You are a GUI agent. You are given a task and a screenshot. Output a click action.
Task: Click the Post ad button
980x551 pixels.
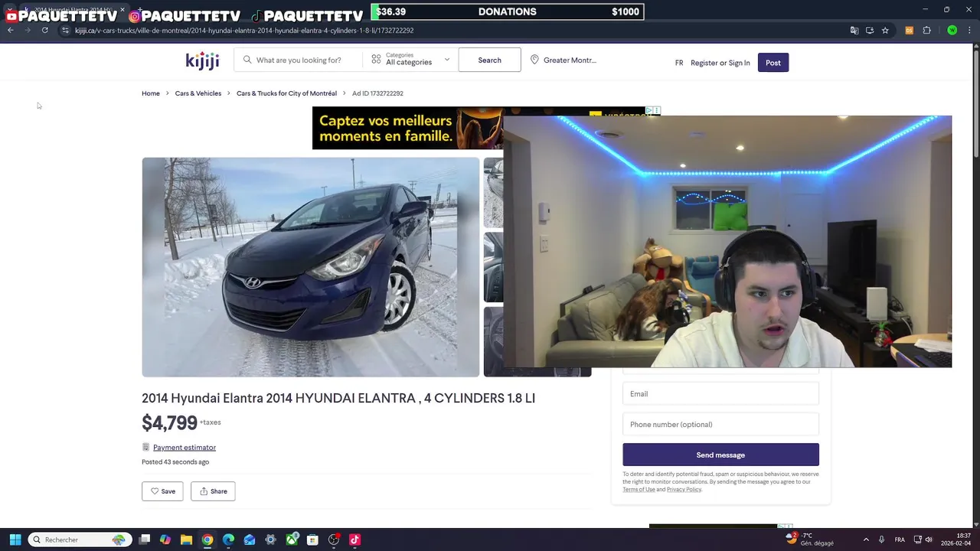tap(773, 63)
